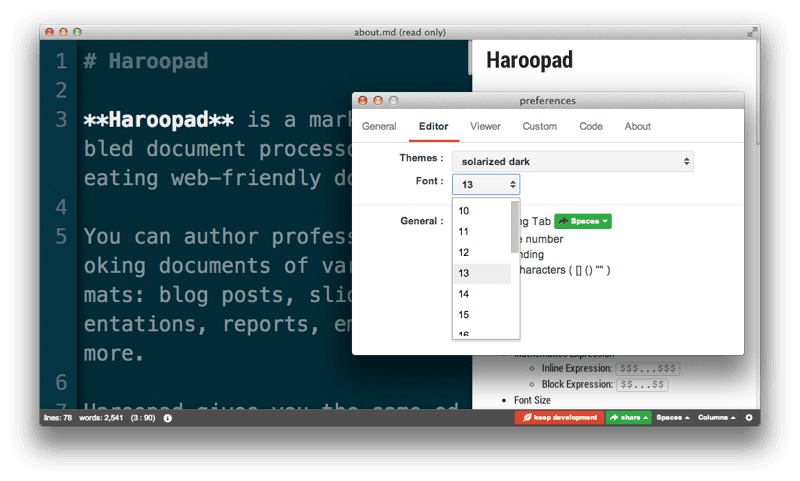Switch to the Viewer preferences tab
The width and height of the screenshot is (800, 481).
485,126
